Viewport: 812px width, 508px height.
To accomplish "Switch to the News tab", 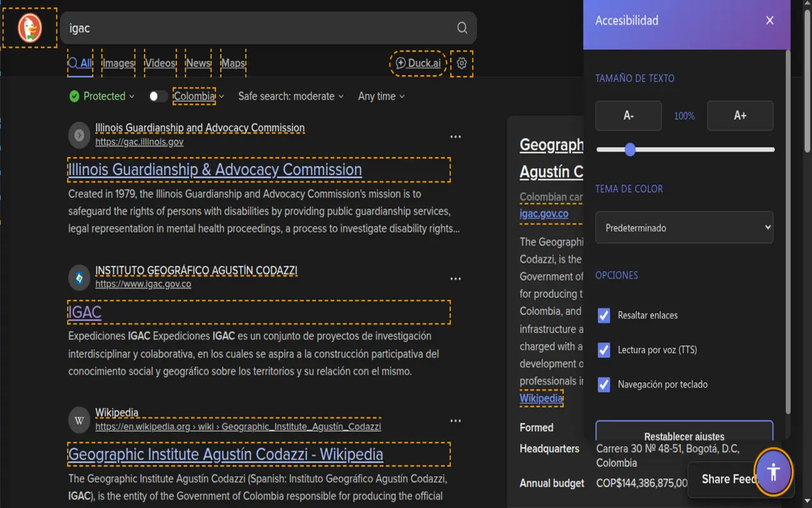I will coord(198,63).
